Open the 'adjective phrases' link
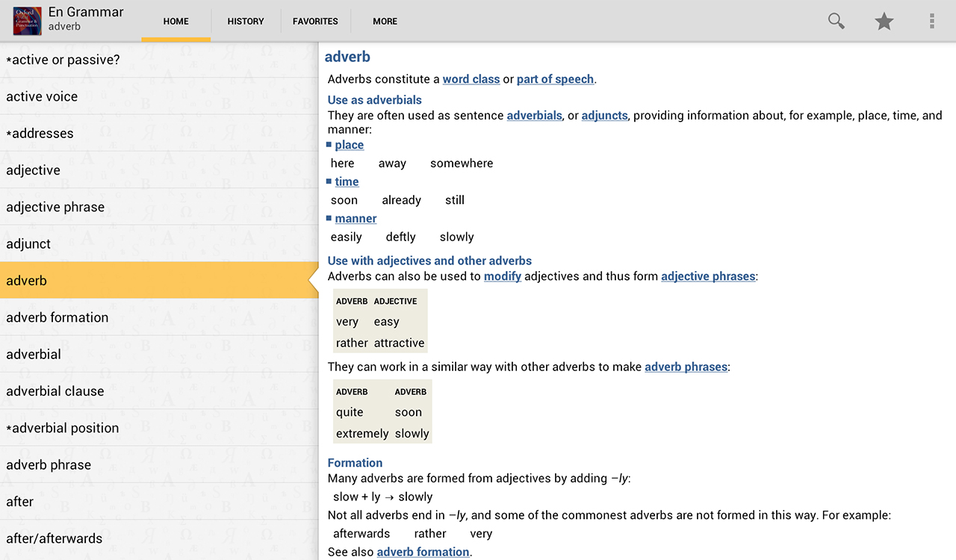 [x=708, y=276]
